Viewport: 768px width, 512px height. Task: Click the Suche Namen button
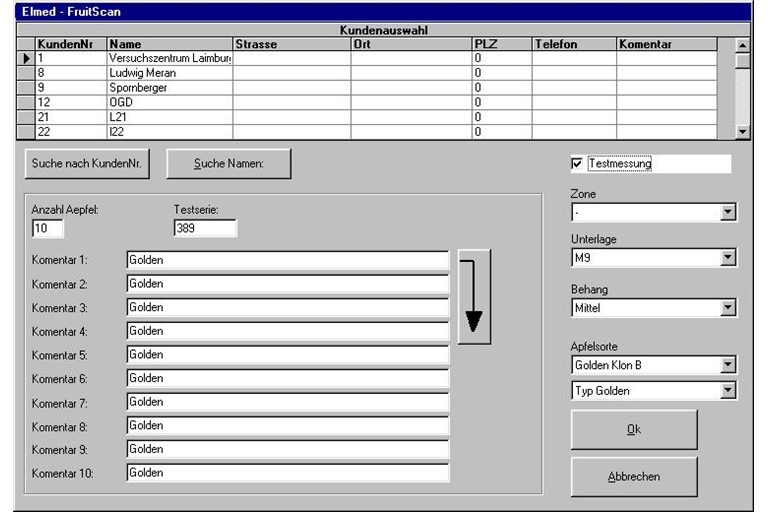(228, 164)
